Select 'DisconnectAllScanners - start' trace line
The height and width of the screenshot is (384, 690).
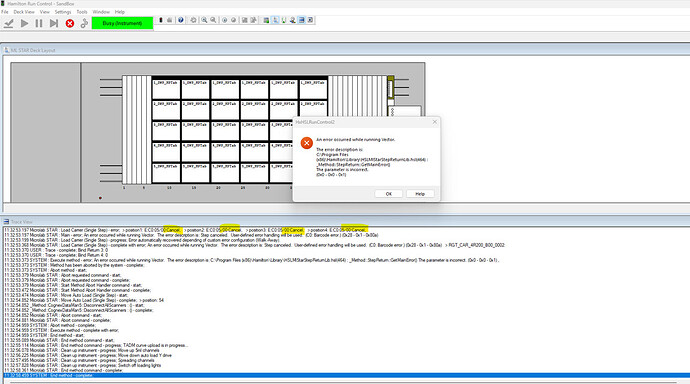74,305
